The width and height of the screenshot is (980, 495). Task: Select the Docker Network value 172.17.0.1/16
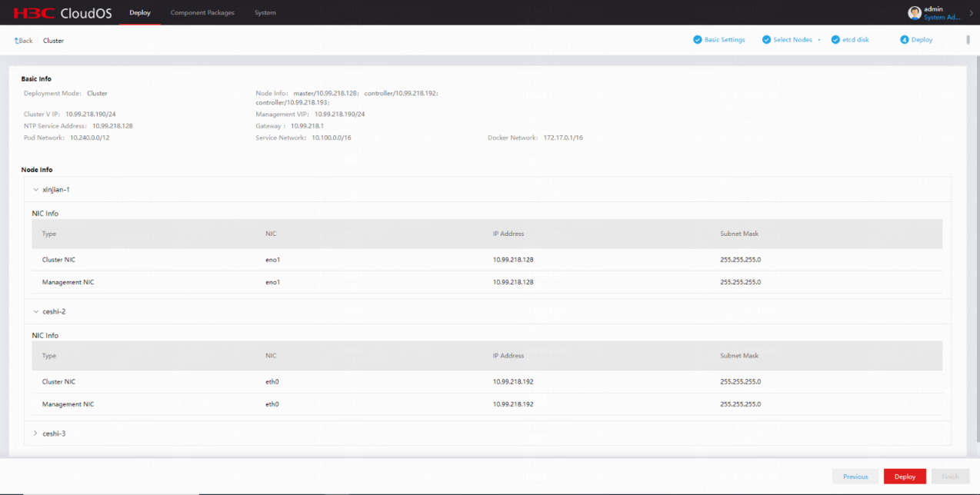click(563, 138)
